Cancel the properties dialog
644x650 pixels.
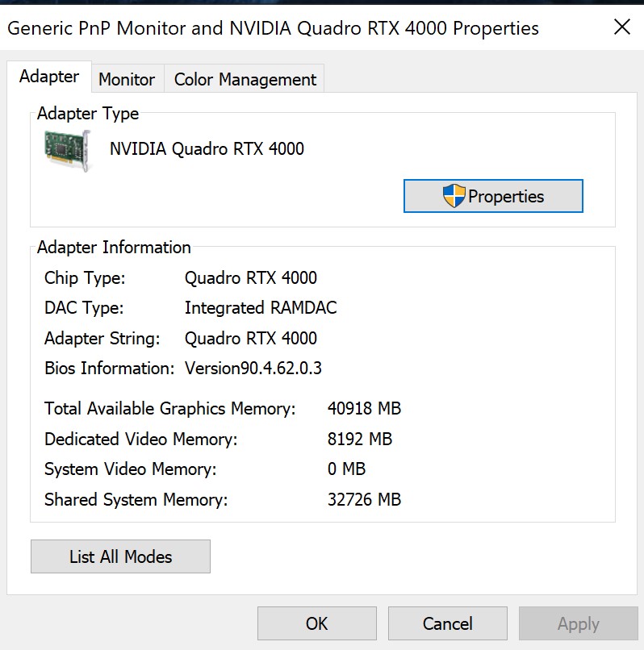(x=447, y=623)
